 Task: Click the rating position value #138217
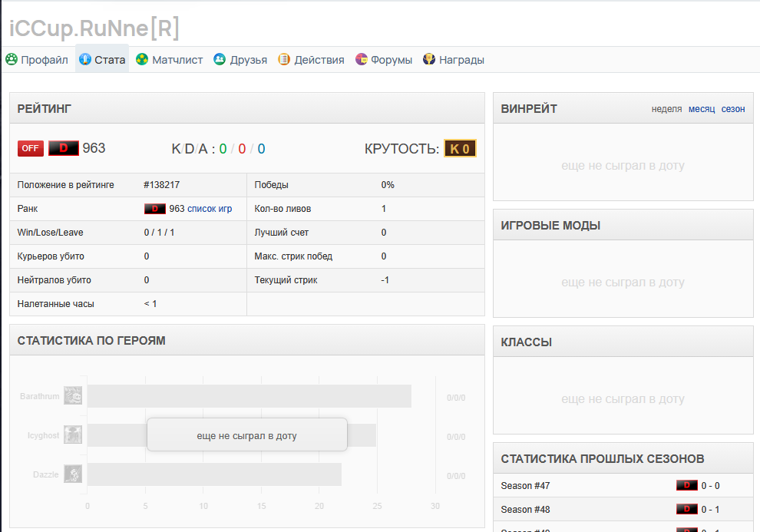click(161, 185)
